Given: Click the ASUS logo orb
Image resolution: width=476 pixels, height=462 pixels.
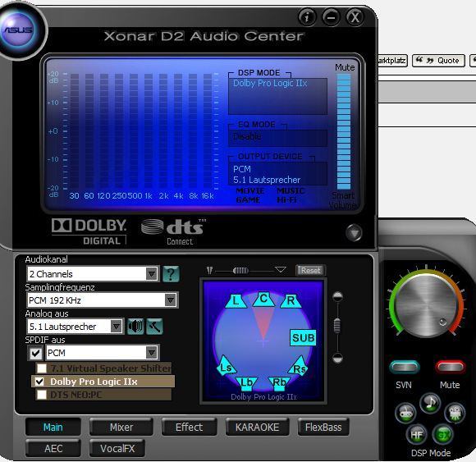Looking at the screenshot, I should (19, 30).
